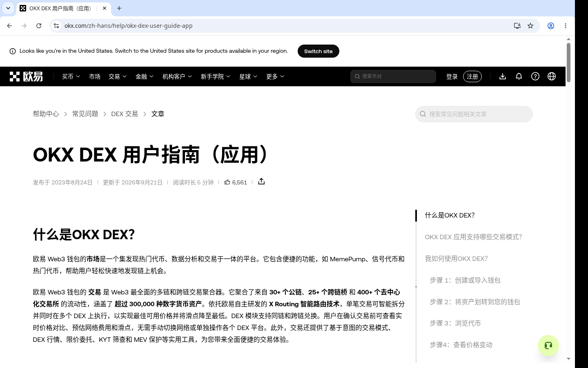Click the 登录 link
588x368 pixels.
coord(452,76)
